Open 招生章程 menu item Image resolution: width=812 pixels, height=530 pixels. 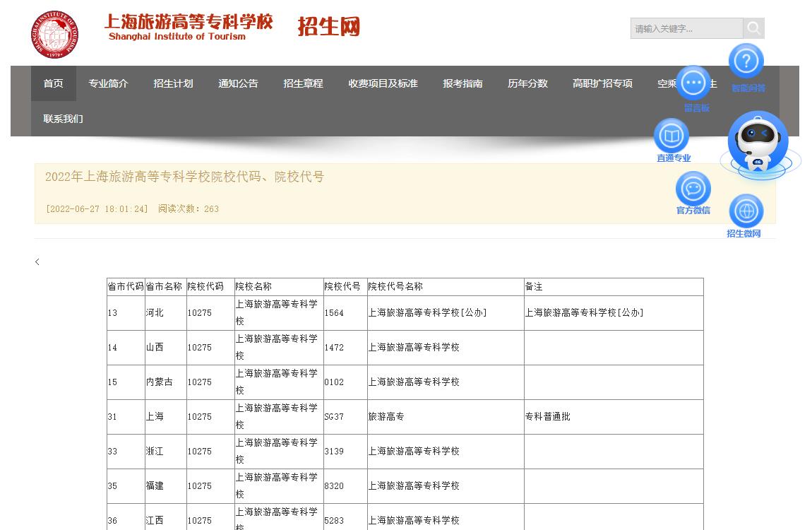[x=303, y=83]
